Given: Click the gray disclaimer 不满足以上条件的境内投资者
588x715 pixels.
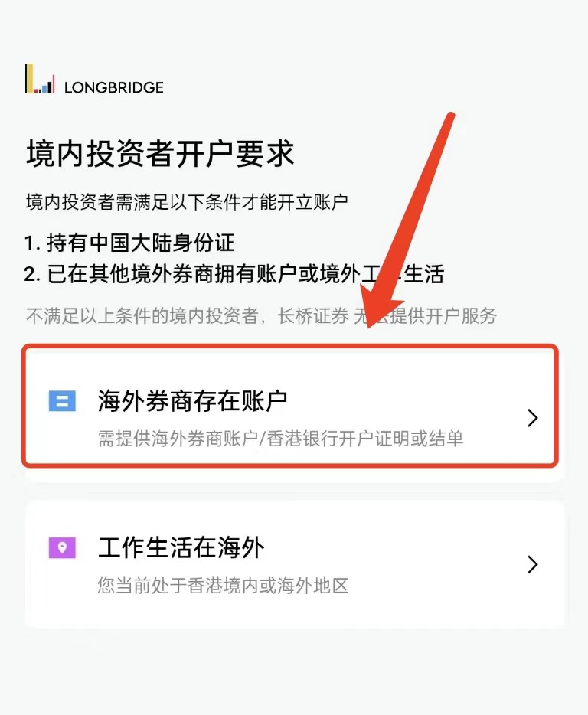Looking at the screenshot, I should (142, 316).
